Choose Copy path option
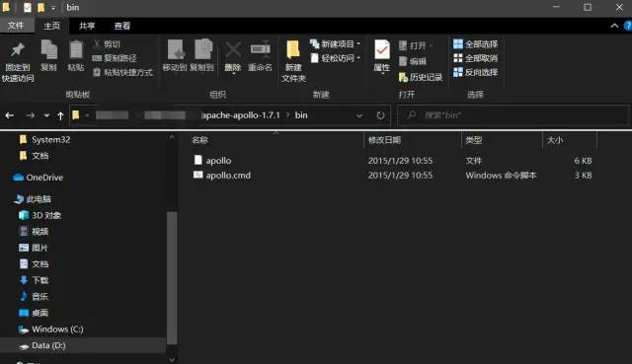Image resolution: width=632 pixels, height=364 pixels. pos(115,58)
